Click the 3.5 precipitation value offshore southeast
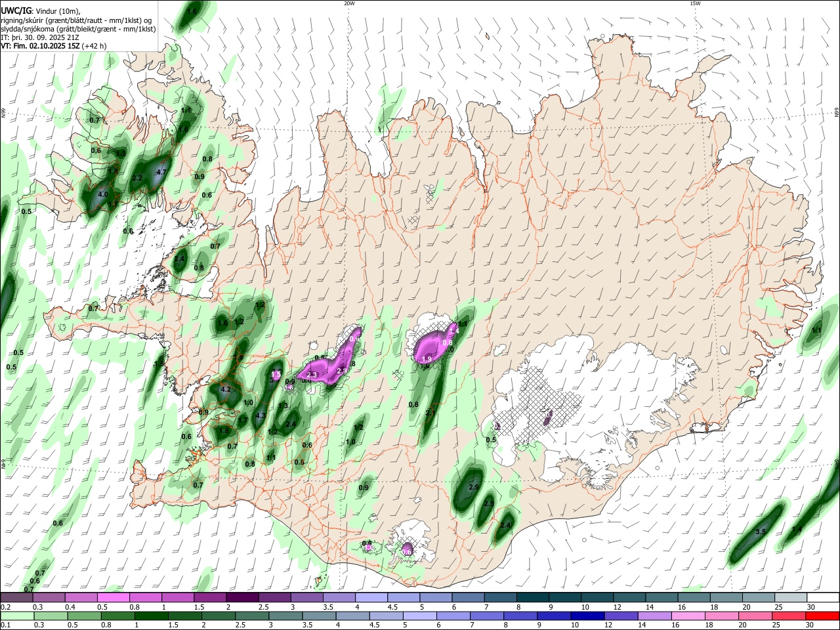Screen dimensions: 840x630 (761, 532)
